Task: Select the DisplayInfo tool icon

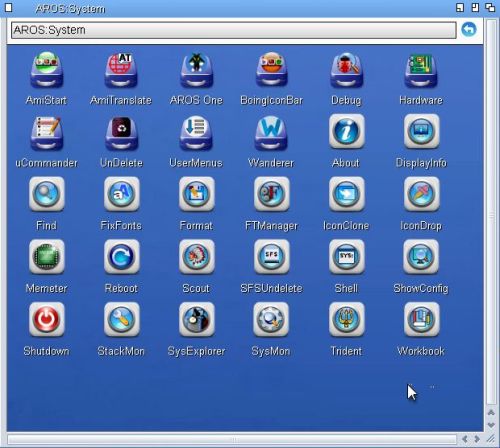Action: (x=421, y=131)
